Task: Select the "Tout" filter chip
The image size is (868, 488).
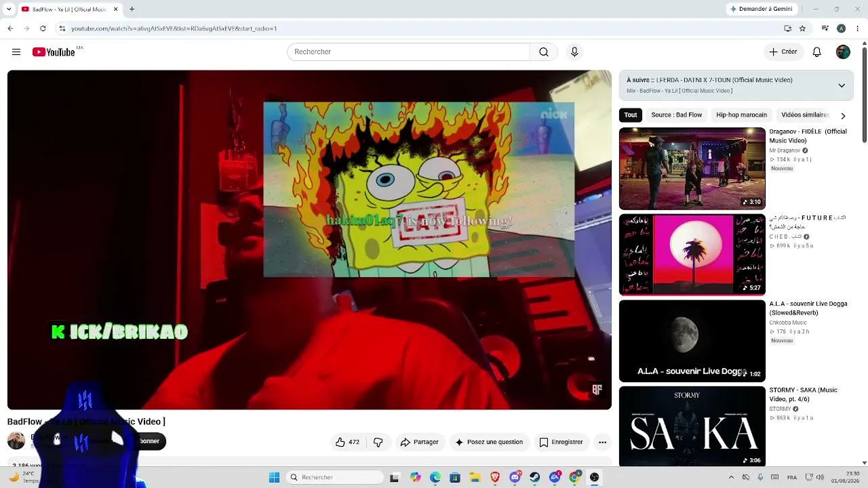Action: click(631, 115)
